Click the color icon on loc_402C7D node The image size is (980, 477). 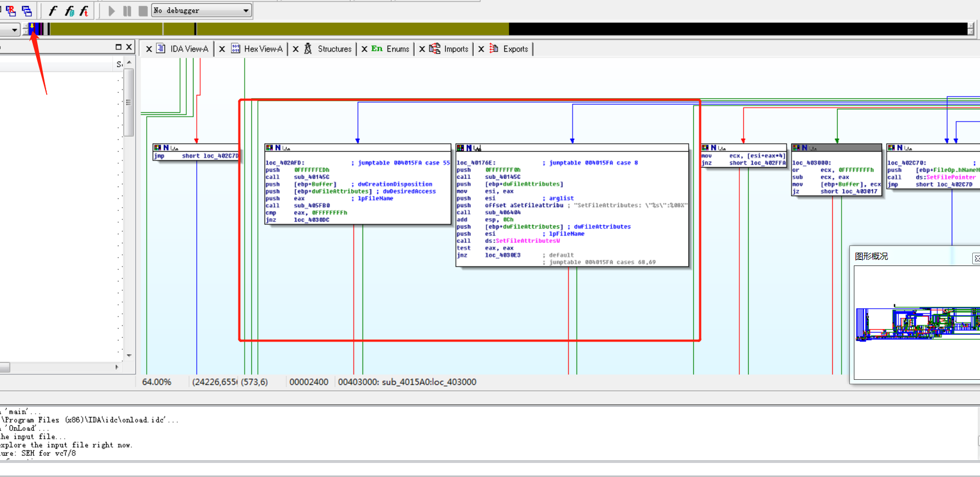pyautogui.click(x=892, y=148)
